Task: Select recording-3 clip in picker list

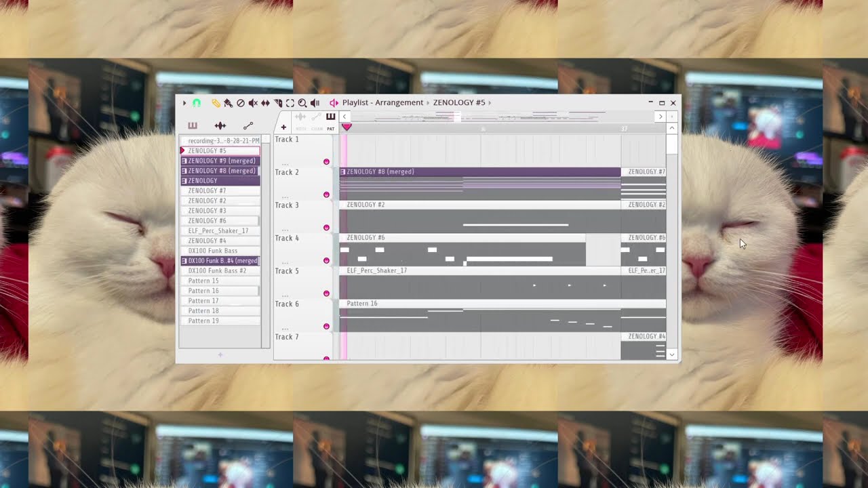Action: point(220,141)
